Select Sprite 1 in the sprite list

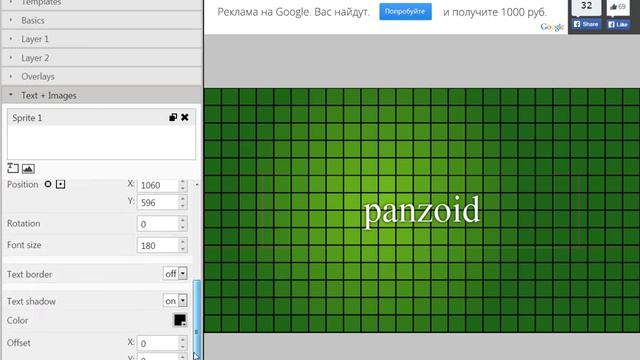point(101,118)
